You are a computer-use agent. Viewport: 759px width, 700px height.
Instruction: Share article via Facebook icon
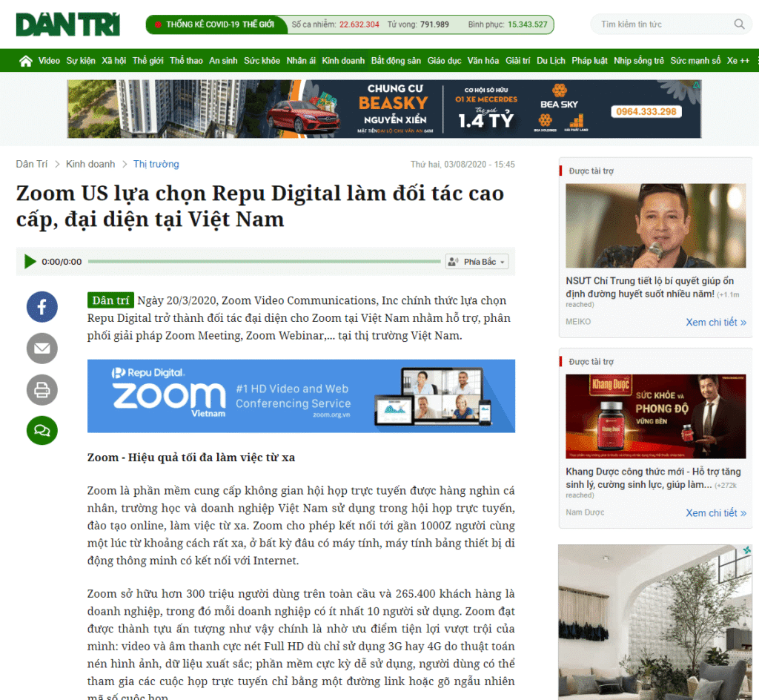coord(42,306)
